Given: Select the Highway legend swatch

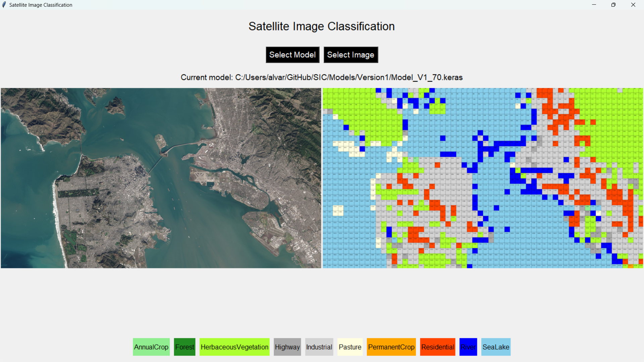Looking at the screenshot, I should tap(287, 347).
